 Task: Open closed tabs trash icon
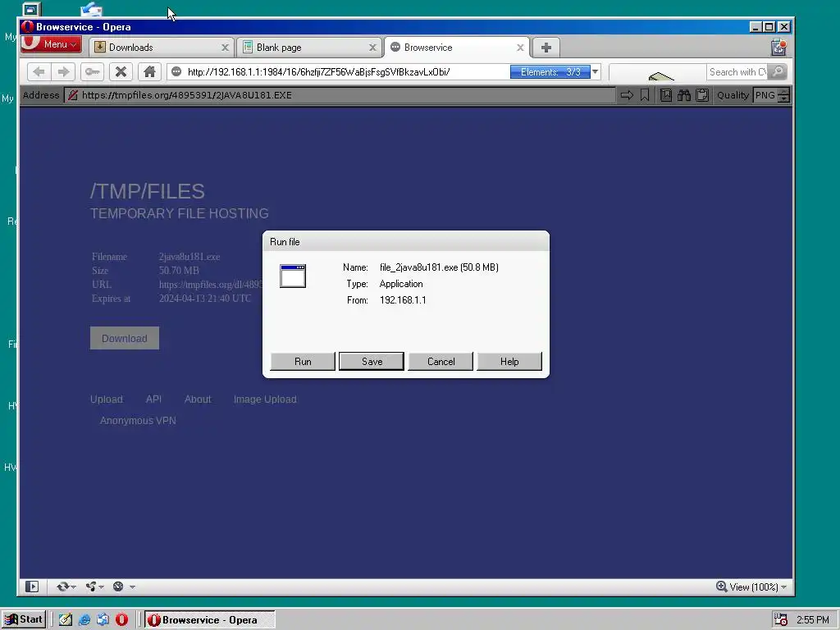pos(779,47)
